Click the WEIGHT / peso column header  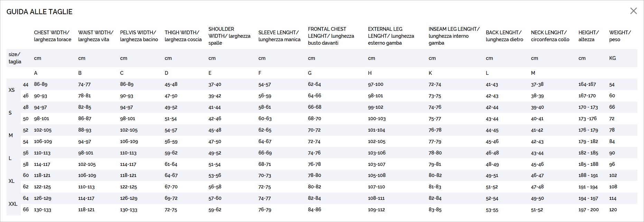(620, 36)
